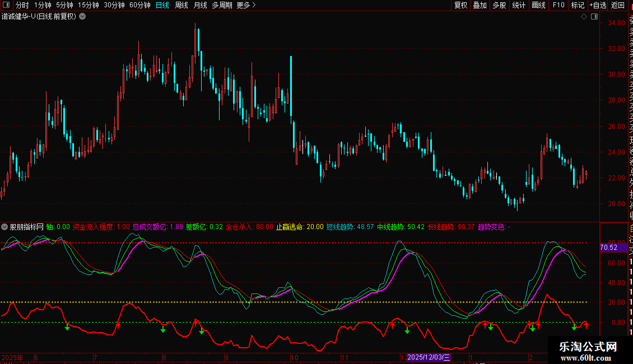Open the 画线 drawing tools

pyautogui.click(x=538, y=5)
